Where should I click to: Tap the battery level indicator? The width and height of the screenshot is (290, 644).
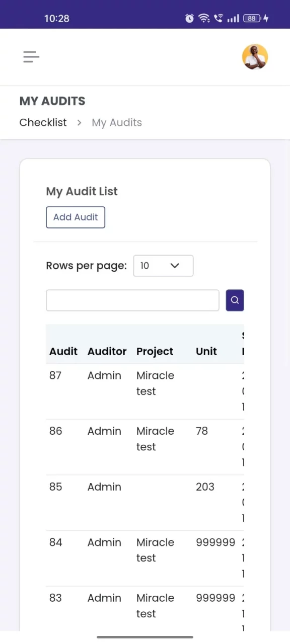pyautogui.click(x=252, y=19)
